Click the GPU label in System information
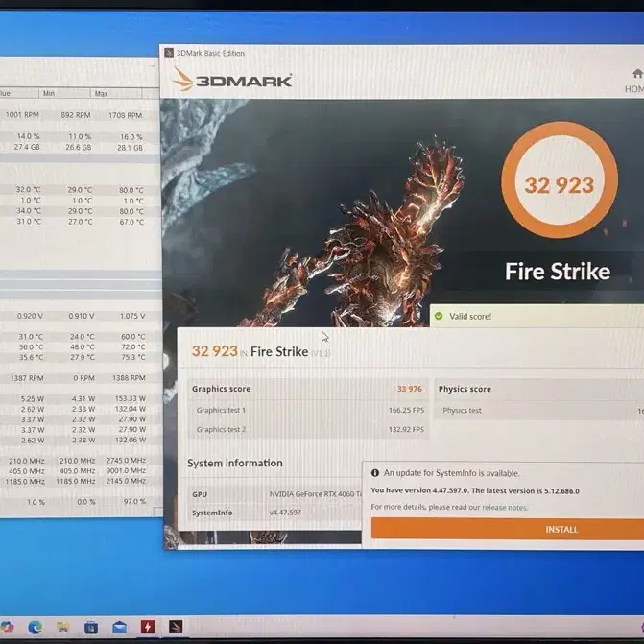This screenshot has width=644, height=644. (200, 494)
